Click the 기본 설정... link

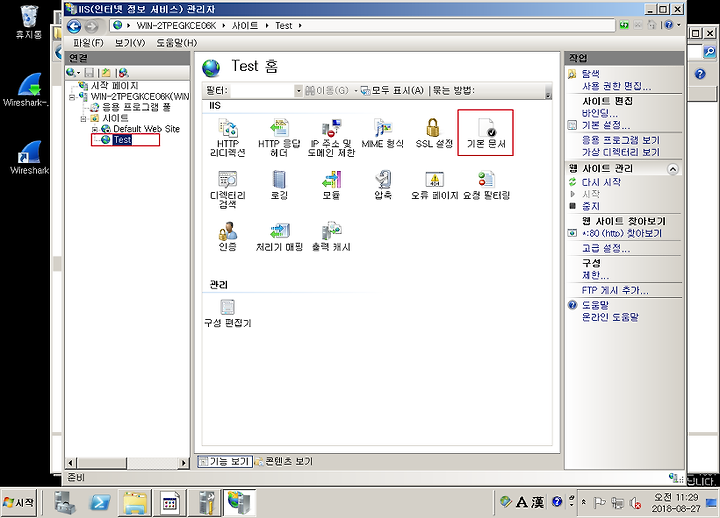[x=606, y=125]
